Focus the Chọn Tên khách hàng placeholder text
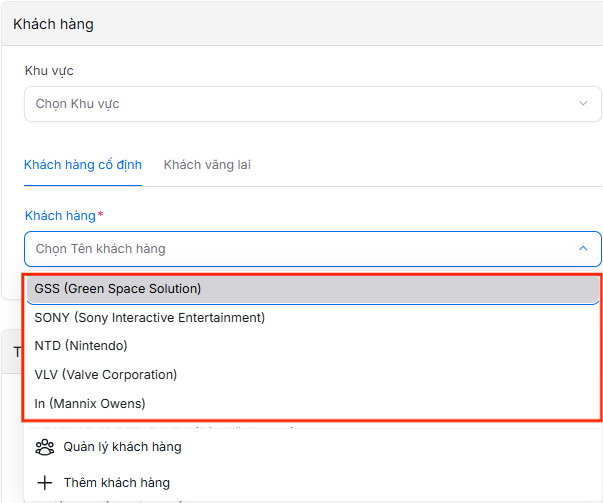The height and width of the screenshot is (503, 603). 101,249
